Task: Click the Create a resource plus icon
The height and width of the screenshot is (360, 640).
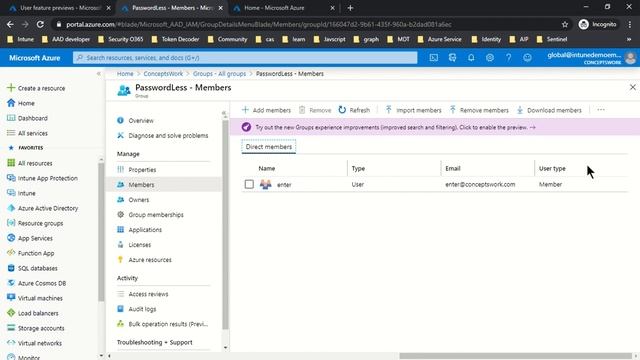Action: (11, 88)
